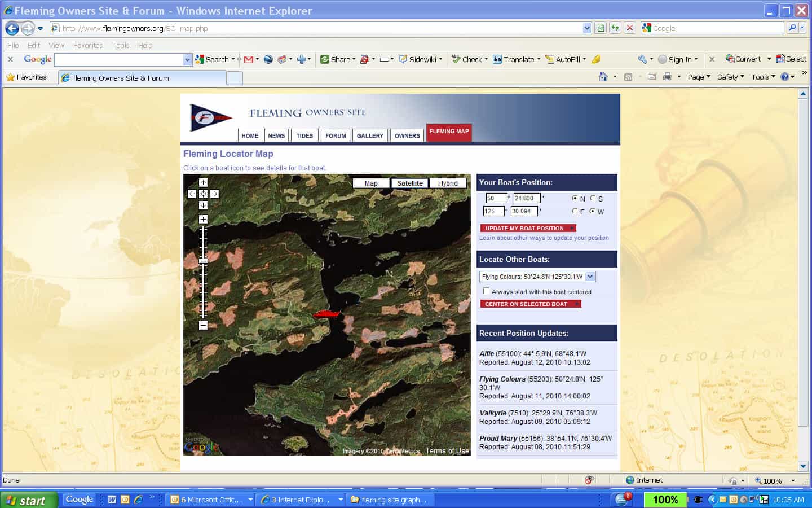Image resolution: width=812 pixels, height=508 pixels.
Task: Select the W longitude radio button
Action: point(593,211)
